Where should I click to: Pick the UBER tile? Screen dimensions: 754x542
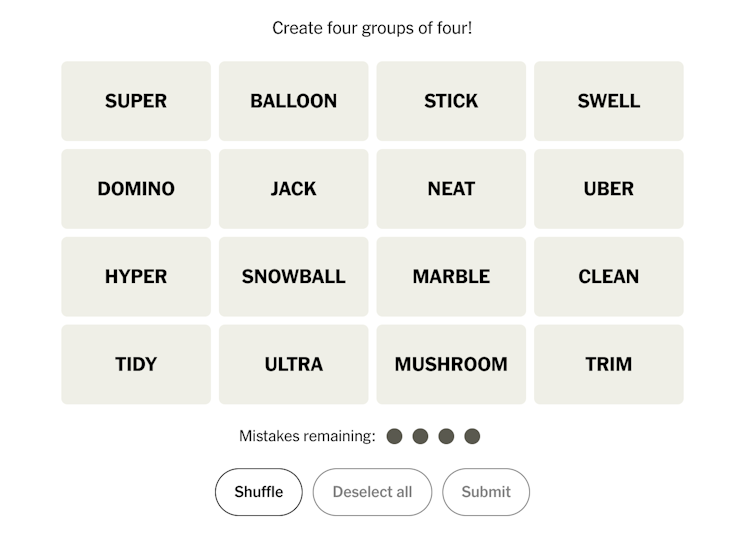tap(608, 189)
